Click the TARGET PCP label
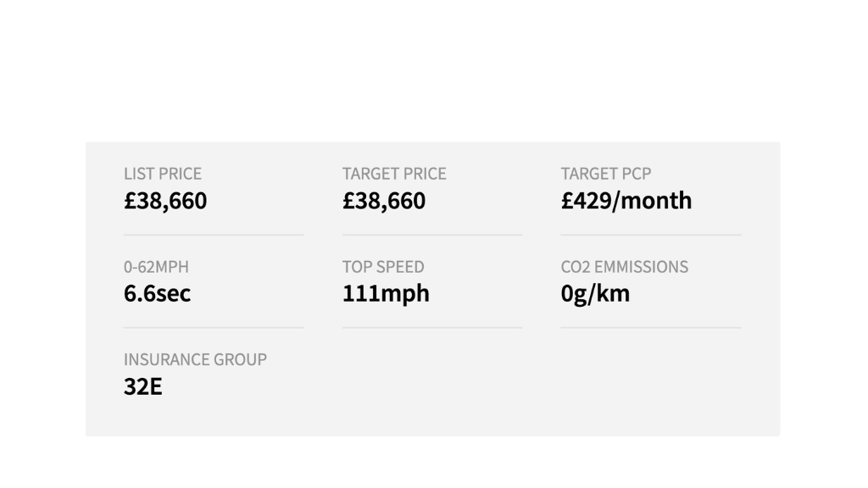 (x=606, y=174)
